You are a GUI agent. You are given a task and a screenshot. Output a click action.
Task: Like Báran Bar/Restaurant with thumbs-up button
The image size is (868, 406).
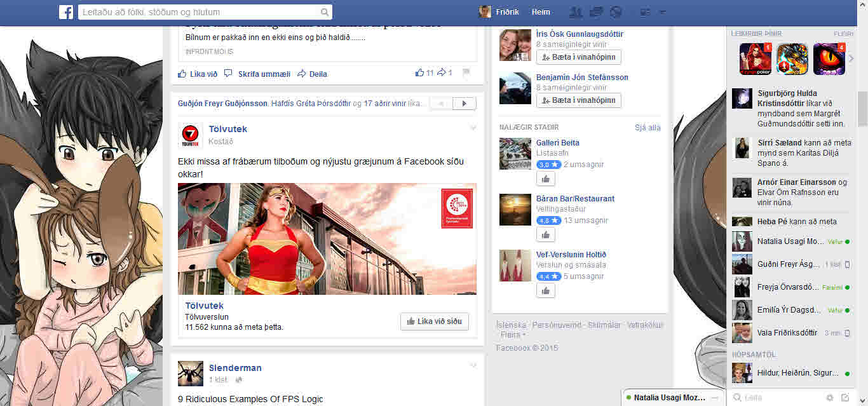[x=546, y=235]
